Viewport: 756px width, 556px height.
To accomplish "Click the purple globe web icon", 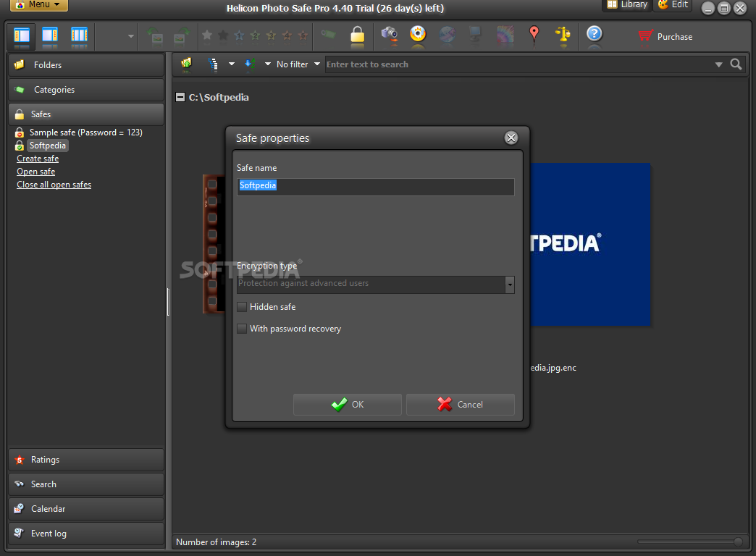I will pos(447,34).
